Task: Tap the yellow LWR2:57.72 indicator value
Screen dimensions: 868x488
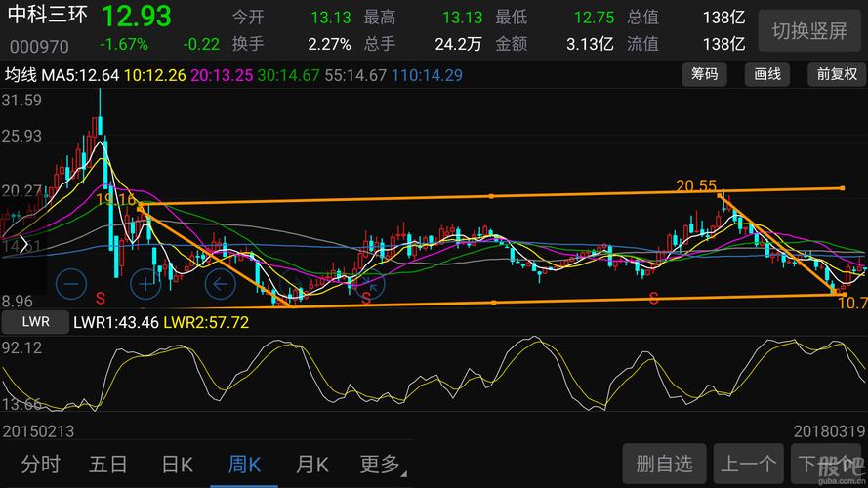Action: pos(206,322)
